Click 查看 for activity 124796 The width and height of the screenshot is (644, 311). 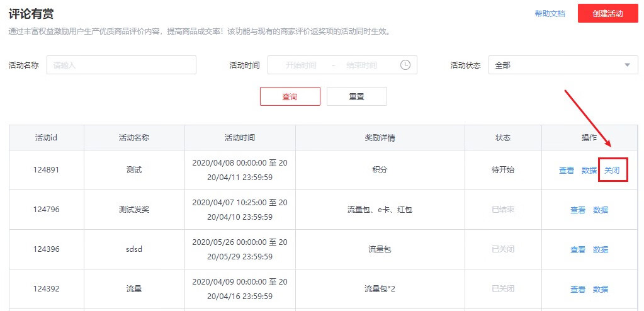[x=578, y=210]
